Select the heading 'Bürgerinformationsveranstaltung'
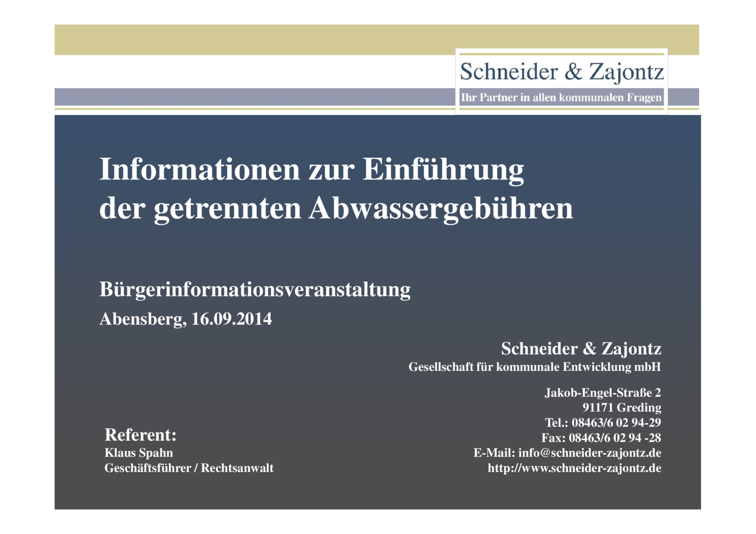 pyautogui.click(x=255, y=289)
